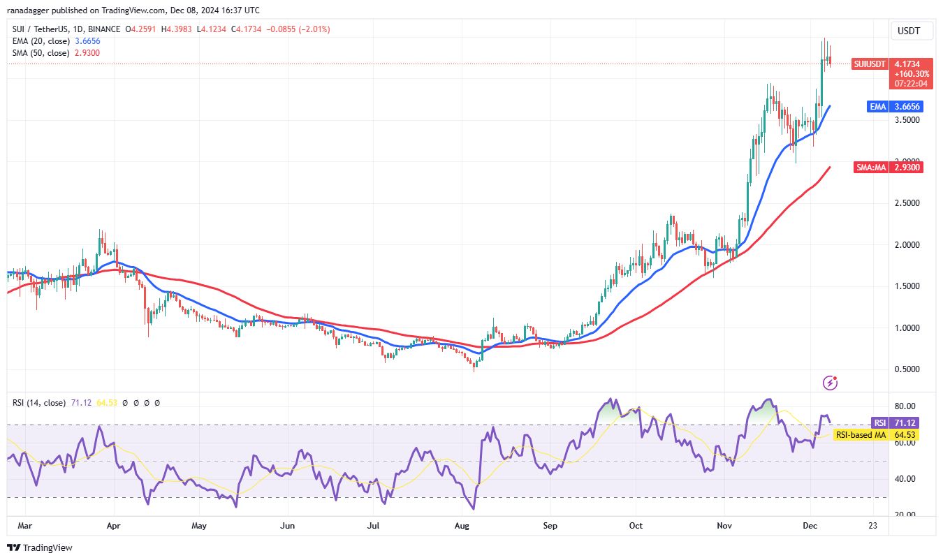The image size is (943, 560).
Task: Click the TradingView logo in the bottom-left corner
Action: pos(40,547)
